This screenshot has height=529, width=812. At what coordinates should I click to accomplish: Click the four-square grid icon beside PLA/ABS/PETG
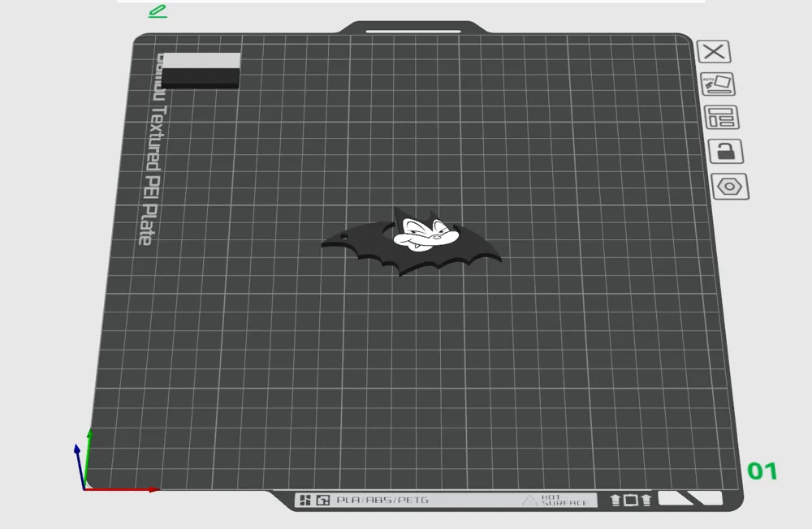pos(306,501)
